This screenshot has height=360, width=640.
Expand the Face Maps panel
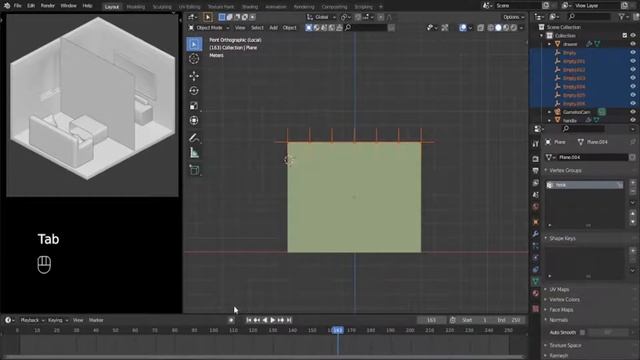pyautogui.click(x=561, y=309)
